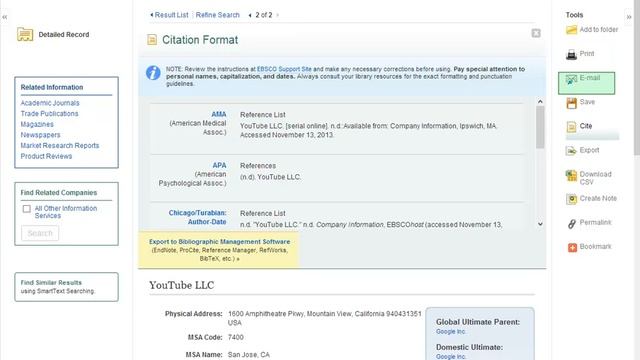Open Refine Search link
This screenshot has width=640, height=360.
(x=218, y=15)
